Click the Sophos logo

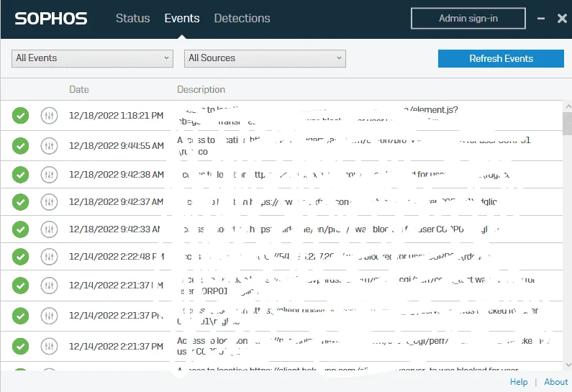pos(51,19)
